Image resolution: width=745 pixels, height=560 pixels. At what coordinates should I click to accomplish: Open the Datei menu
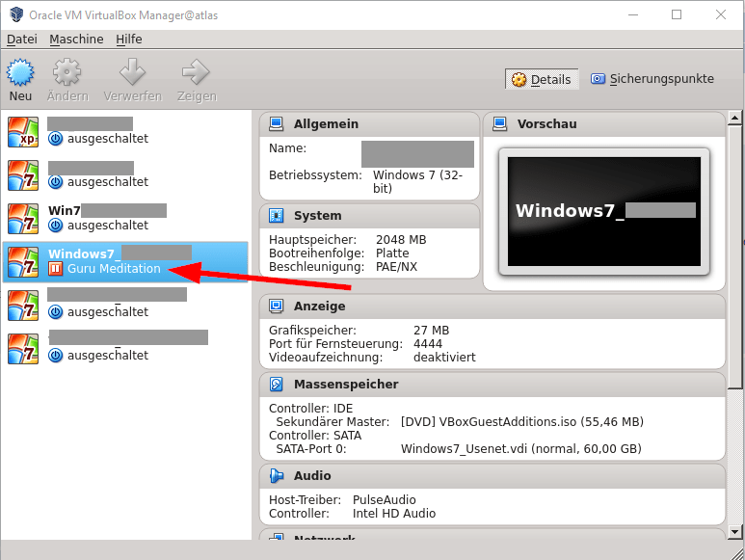click(22, 39)
